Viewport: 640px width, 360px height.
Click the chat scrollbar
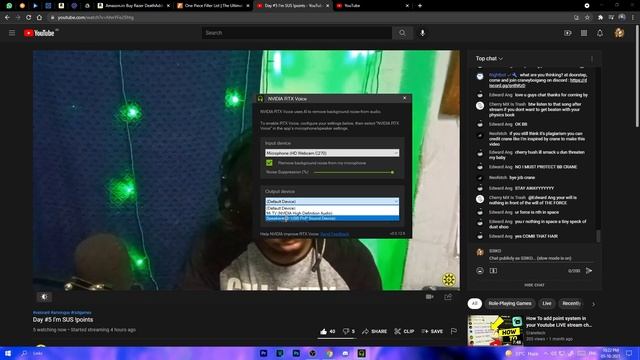click(598, 236)
